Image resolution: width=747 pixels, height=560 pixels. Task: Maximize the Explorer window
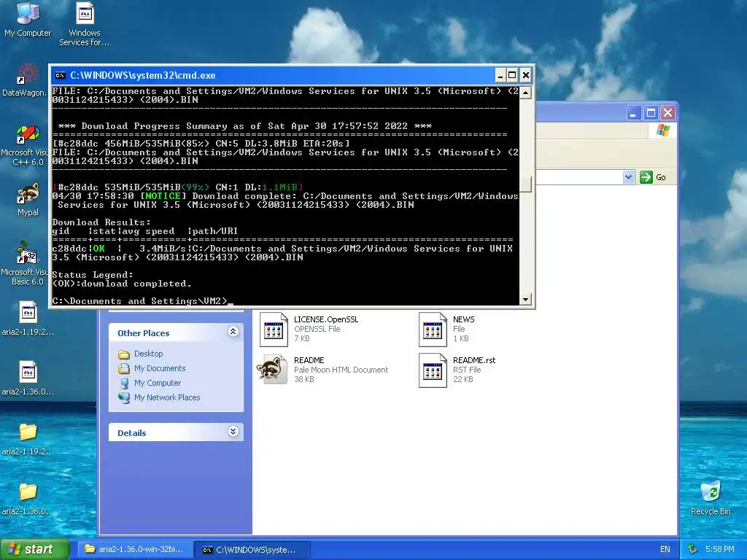point(651,113)
